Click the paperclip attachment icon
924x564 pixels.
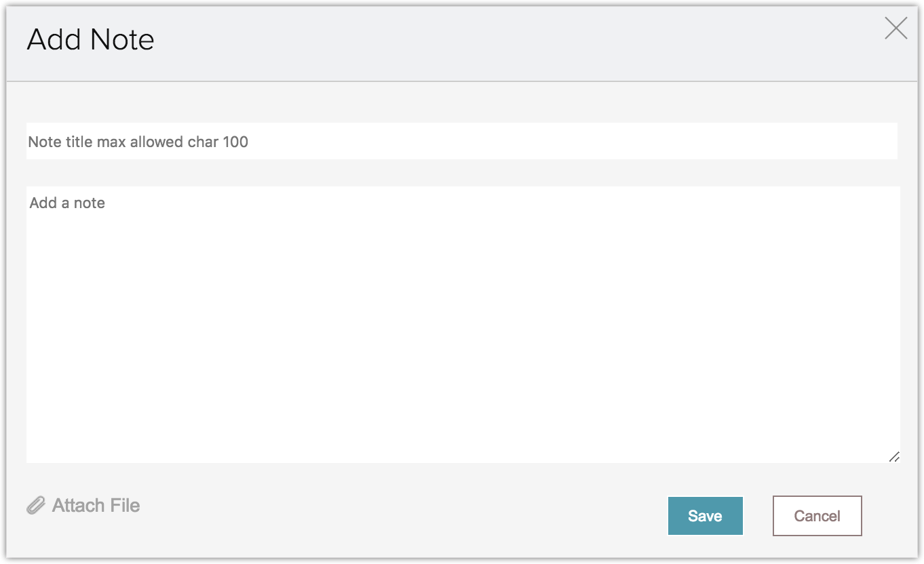point(35,506)
